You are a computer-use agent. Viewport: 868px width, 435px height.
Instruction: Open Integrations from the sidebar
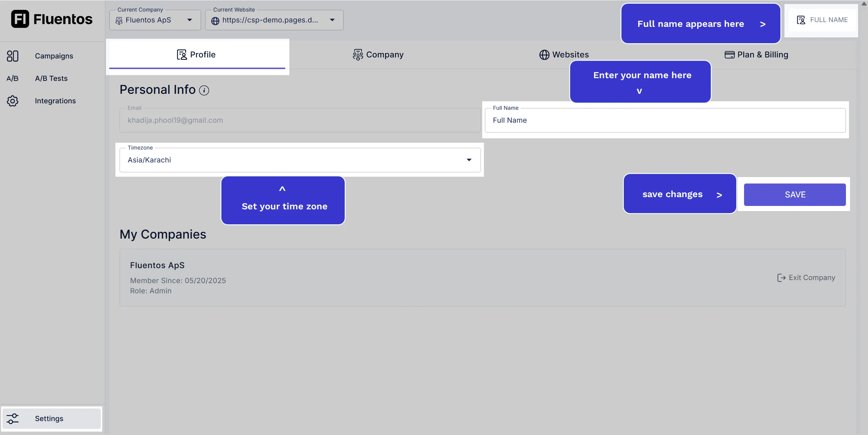coord(55,101)
